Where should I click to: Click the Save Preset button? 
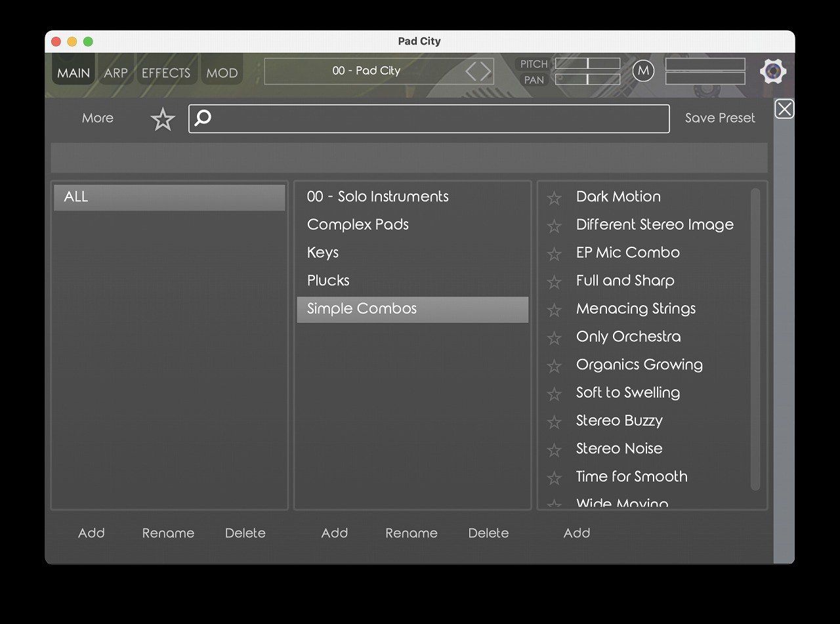[720, 118]
